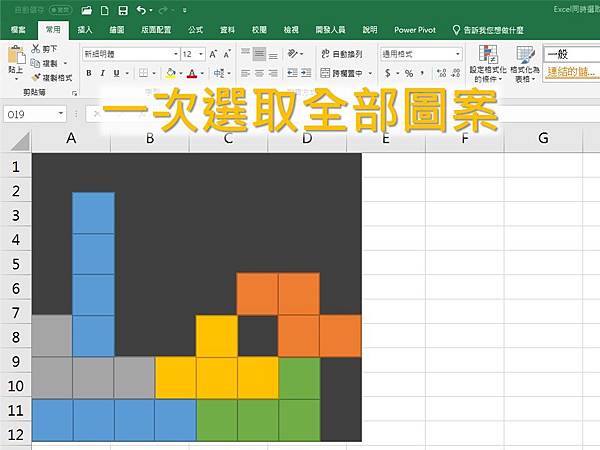Switch to the Formulas tab (公式)
Image resolution: width=600 pixels, height=450 pixels.
click(195, 30)
